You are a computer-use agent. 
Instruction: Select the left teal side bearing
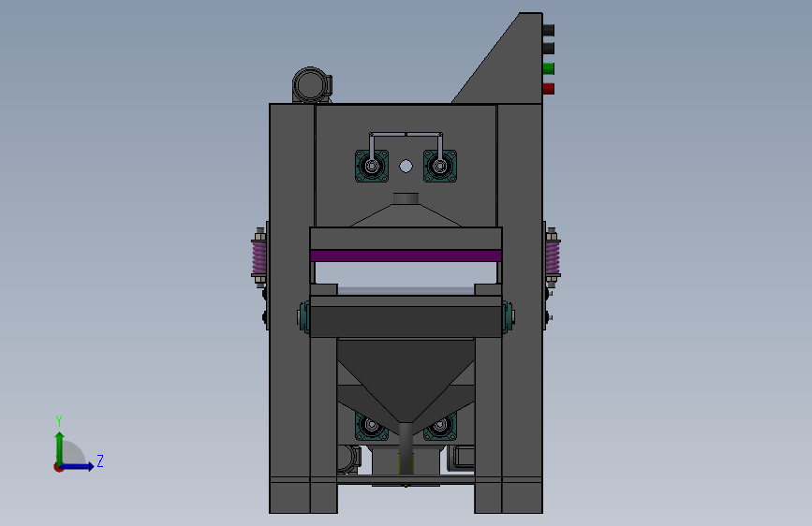pos(304,316)
